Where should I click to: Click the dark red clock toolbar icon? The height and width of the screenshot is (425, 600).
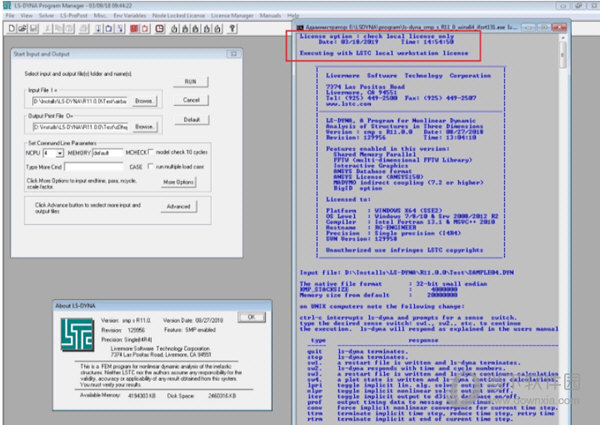click(x=160, y=29)
